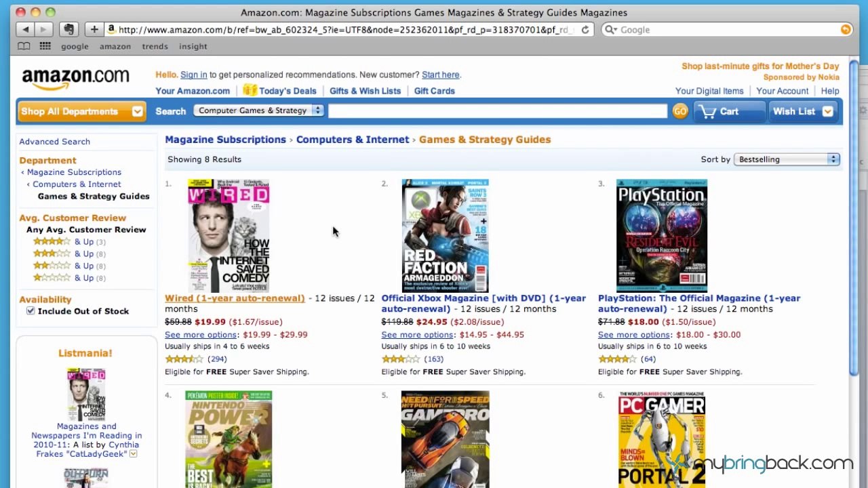Open Your Account
Screen dimensions: 868x488
(x=783, y=91)
